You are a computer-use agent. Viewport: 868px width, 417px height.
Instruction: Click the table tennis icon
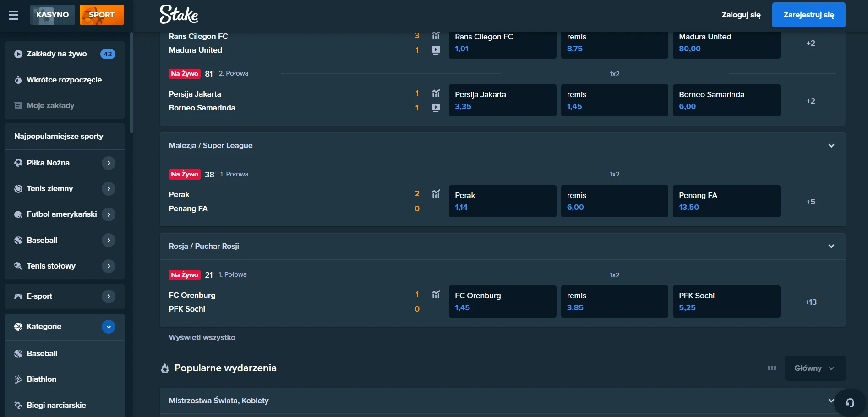(x=18, y=266)
